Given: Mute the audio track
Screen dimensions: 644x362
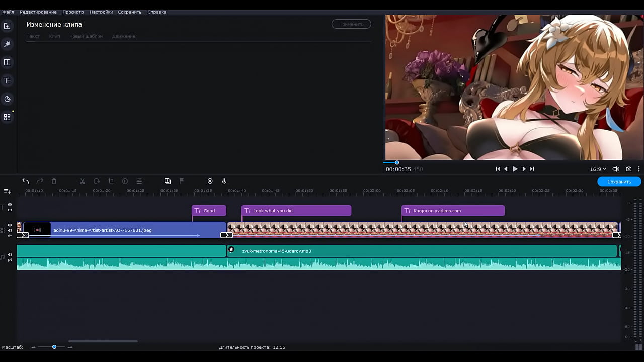Looking at the screenshot, I should tap(10, 255).
